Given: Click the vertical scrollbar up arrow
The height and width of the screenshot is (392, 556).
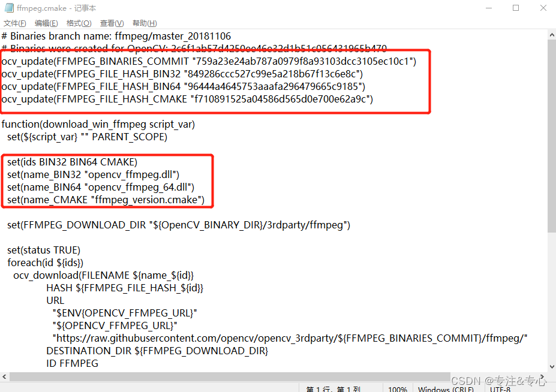Looking at the screenshot, I should (x=552, y=35).
